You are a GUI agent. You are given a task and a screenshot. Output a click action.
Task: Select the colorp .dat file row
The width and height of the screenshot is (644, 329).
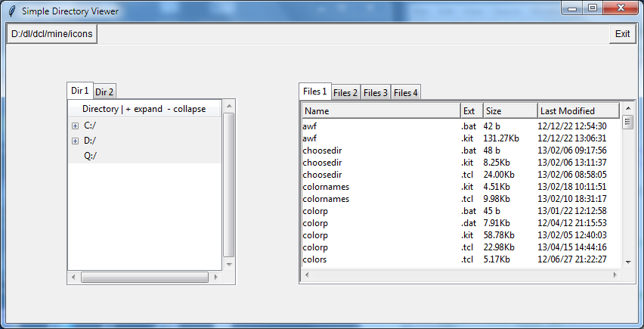coord(460,223)
